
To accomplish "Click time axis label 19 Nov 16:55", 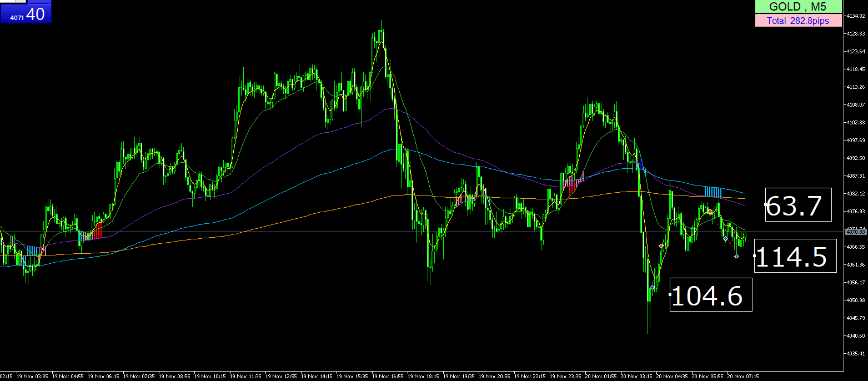I will (388, 376).
